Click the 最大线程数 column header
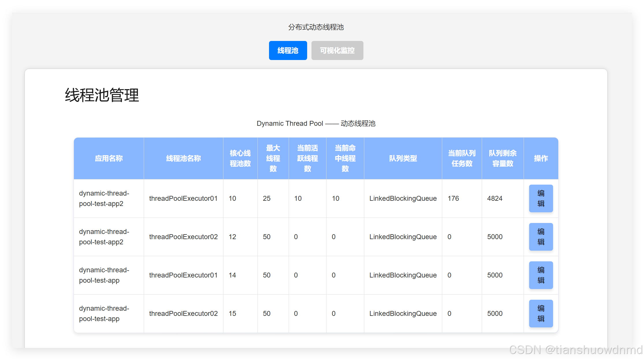Image resolution: width=644 pixels, height=360 pixels. (273, 158)
